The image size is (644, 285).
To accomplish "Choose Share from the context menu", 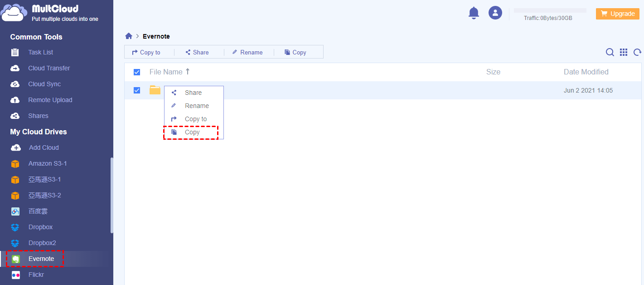I will click(x=194, y=93).
